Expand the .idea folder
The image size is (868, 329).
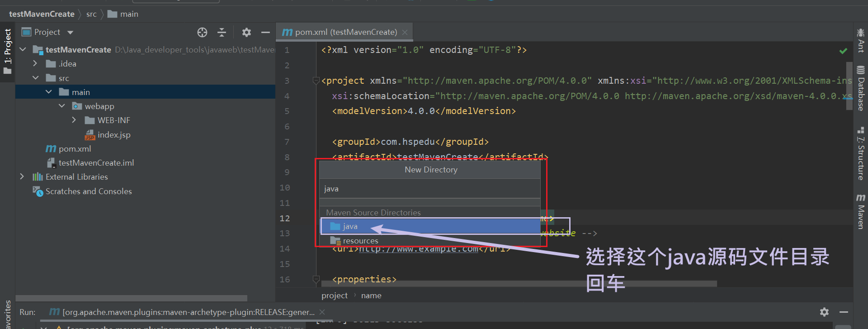coord(35,63)
